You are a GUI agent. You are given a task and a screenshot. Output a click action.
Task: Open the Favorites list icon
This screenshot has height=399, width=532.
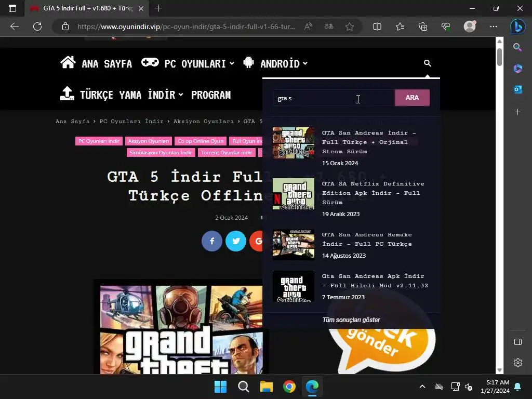(400, 26)
